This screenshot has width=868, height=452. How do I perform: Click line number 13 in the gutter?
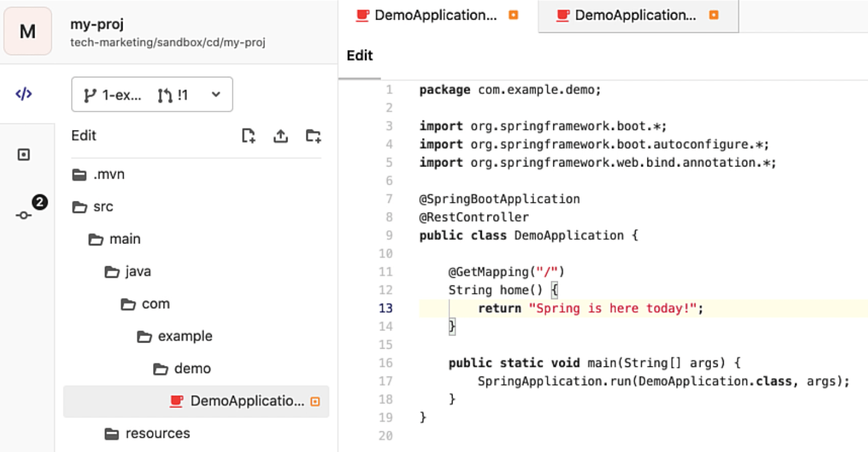point(386,309)
